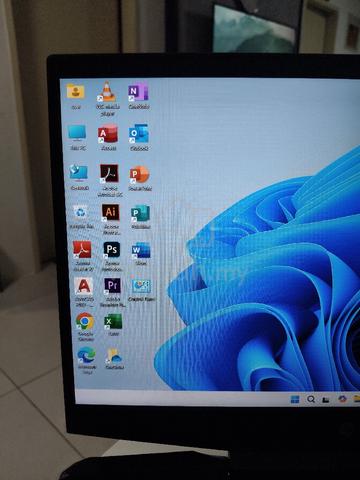Launch Microsoft Edge from the desktop
The image size is (360, 480).
pyautogui.click(x=86, y=356)
